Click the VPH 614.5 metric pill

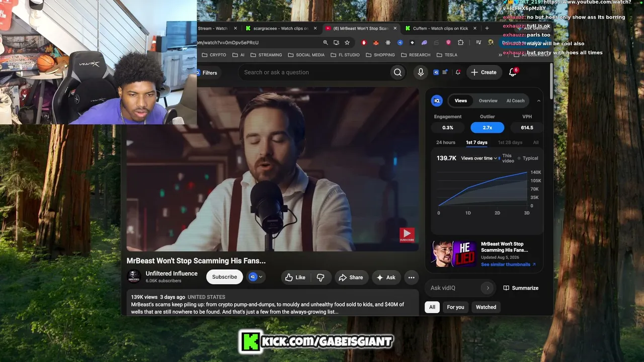pos(527,128)
